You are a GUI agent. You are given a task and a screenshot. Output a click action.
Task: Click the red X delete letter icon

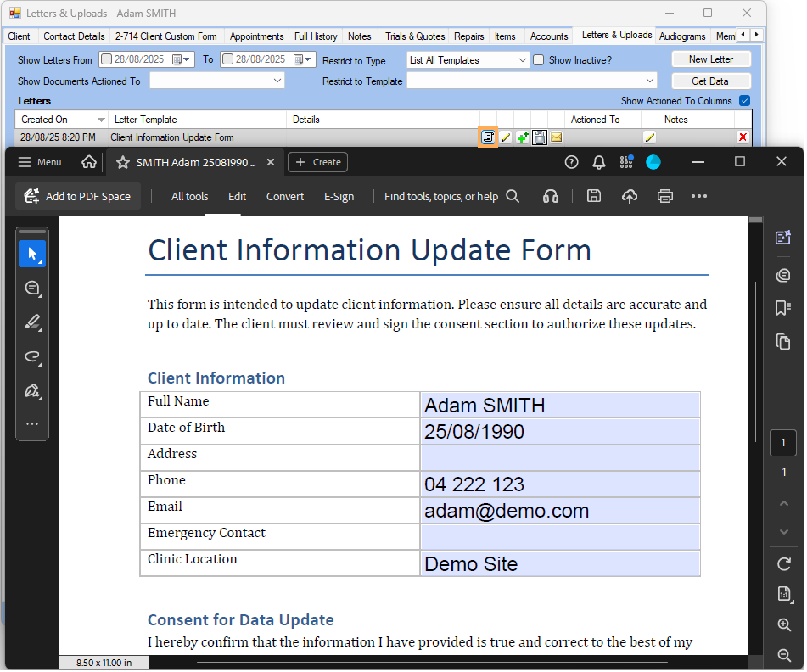tap(743, 137)
